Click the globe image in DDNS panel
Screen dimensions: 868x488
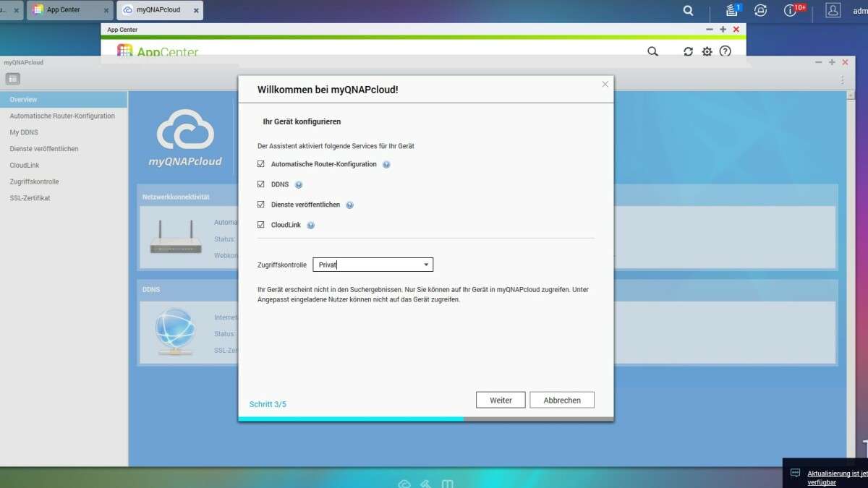point(175,332)
